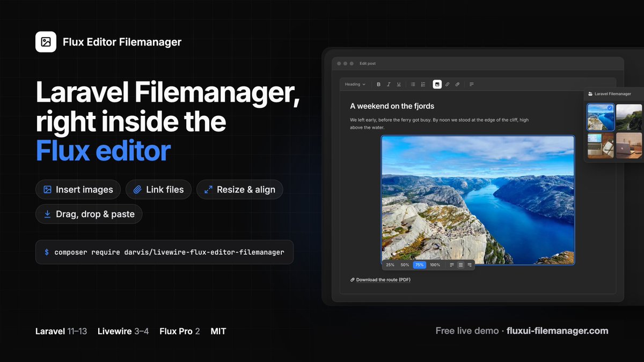644x362 pixels.
Task: Open the Heading style dropdown
Action: 355,84
